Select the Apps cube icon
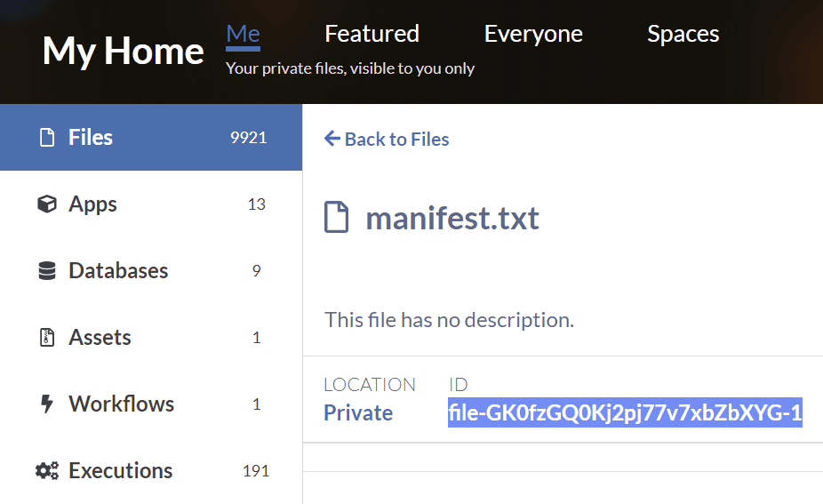The height and width of the screenshot is (504, 823). click(x=47, y=204)
